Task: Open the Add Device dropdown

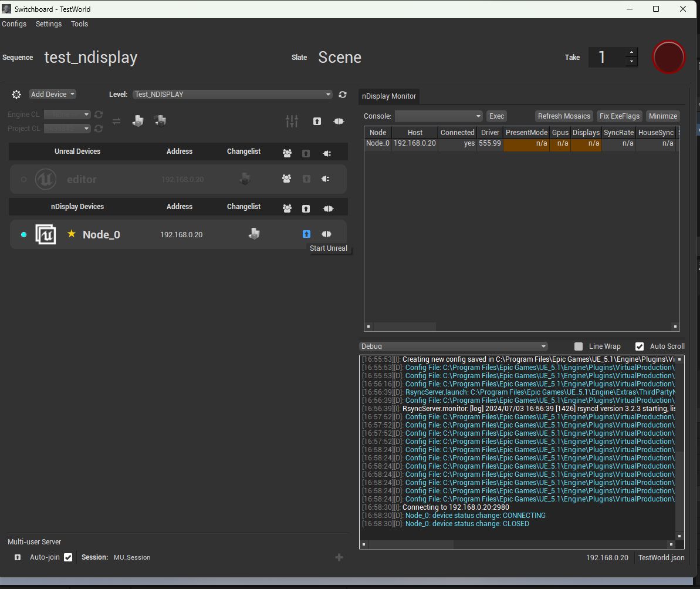Action: pyautogui.click(x=52, y=95)
